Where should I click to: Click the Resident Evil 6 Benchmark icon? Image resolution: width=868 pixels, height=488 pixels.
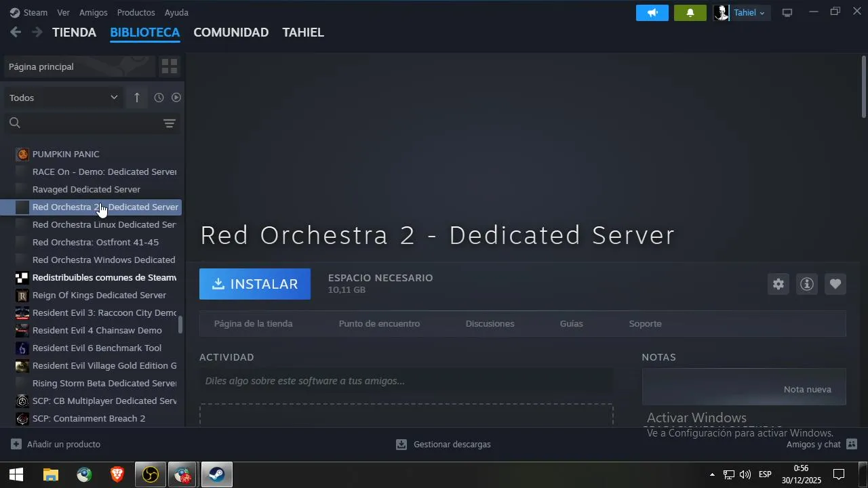(22, 348)
